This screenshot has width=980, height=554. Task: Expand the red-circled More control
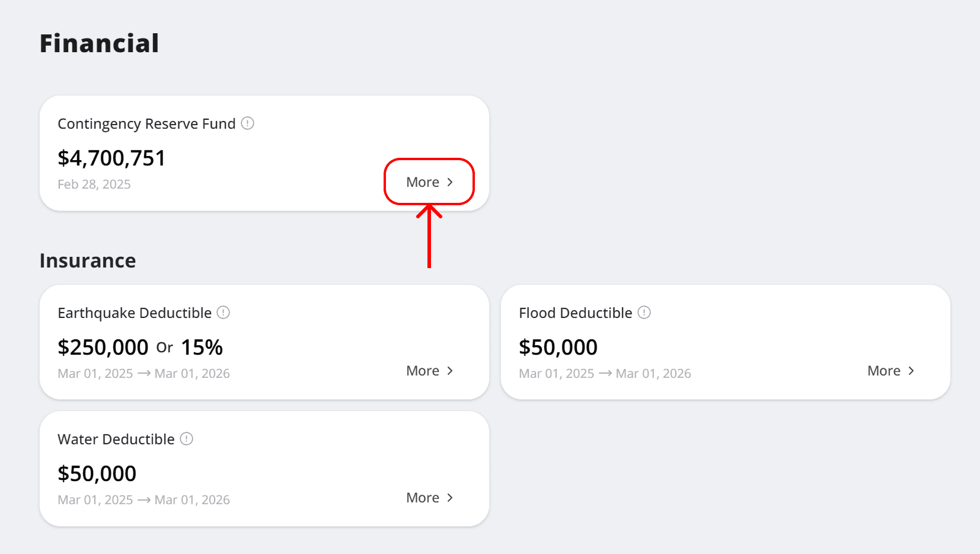(x=429, y=182)
